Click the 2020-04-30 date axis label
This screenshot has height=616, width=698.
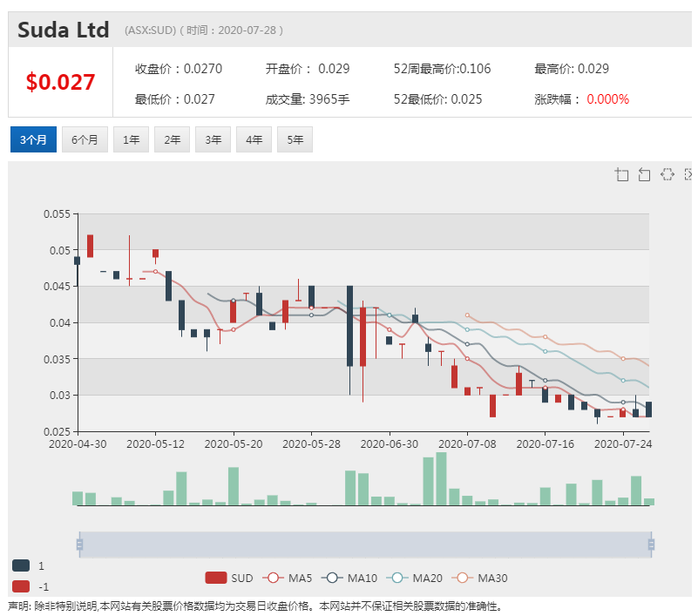(x=78, y=444)
